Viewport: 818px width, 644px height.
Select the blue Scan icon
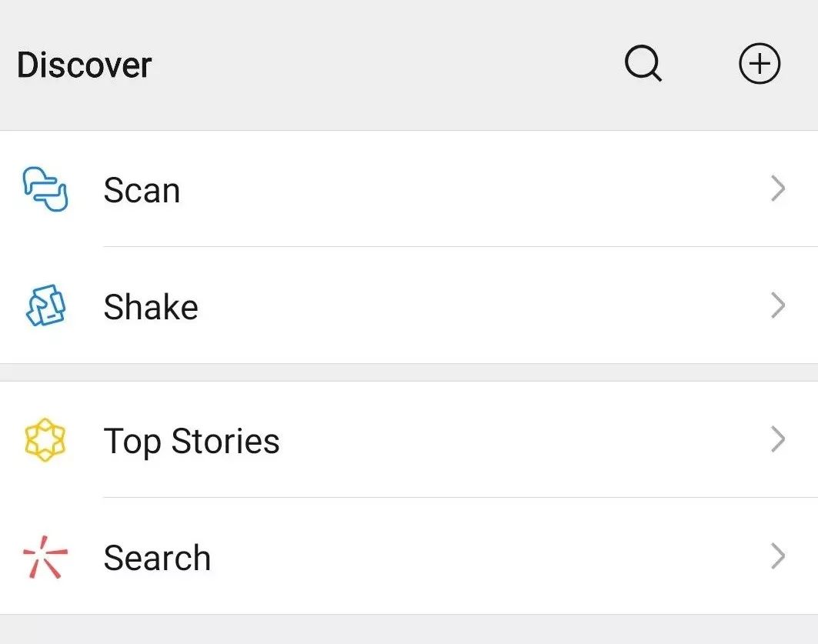(x=45, y=189)
